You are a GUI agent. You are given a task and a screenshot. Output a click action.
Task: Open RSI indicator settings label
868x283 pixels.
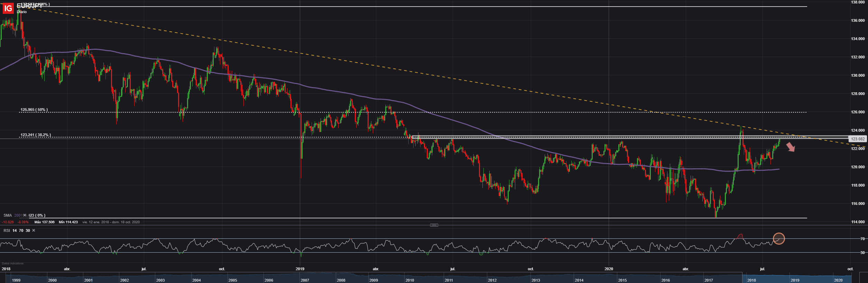pyautogui.click(x=7, y=230)
